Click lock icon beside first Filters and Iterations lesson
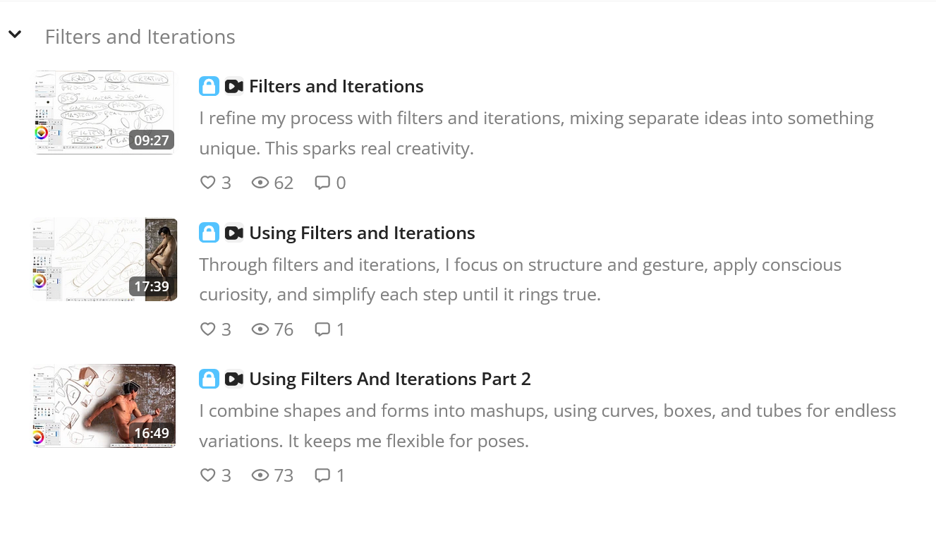Image resolution: width=936 pixels, height=560 pixels. coord(209,86)
